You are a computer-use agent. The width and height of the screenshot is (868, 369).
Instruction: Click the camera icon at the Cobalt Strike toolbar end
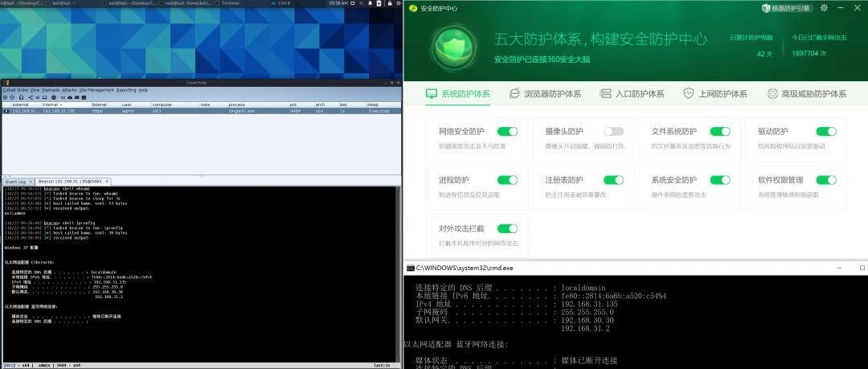[84, 97]
